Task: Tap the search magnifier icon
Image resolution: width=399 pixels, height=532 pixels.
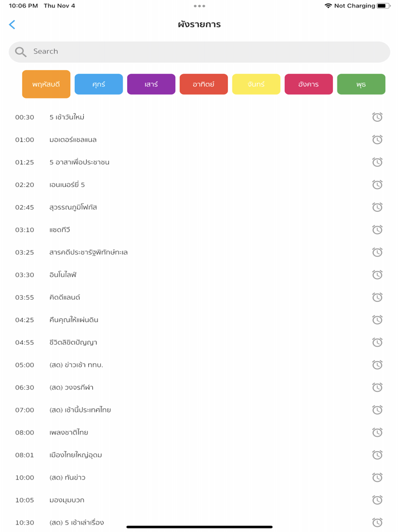Action: tap(20, 51)
